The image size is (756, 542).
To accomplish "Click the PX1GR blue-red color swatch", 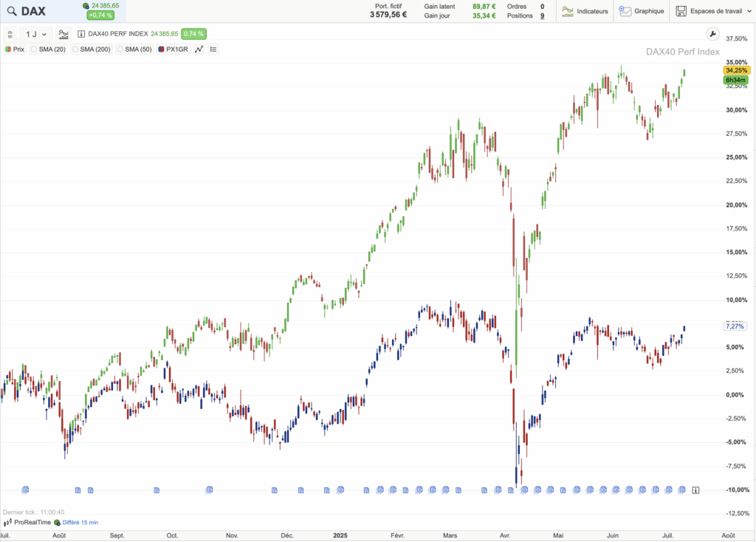I will [x=161, y=49].
